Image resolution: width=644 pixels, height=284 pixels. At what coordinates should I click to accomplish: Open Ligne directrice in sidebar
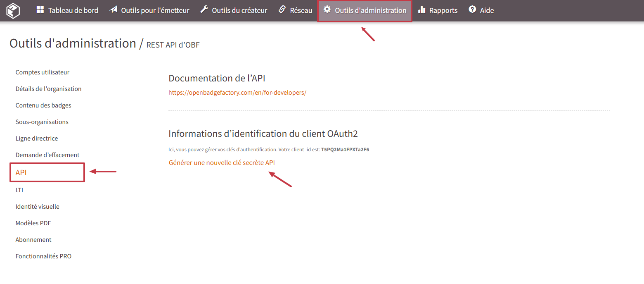point(37,138)
